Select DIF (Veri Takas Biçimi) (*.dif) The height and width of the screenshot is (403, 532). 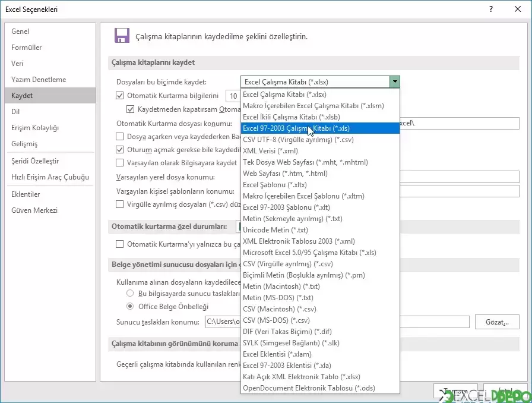click(320, 331)
